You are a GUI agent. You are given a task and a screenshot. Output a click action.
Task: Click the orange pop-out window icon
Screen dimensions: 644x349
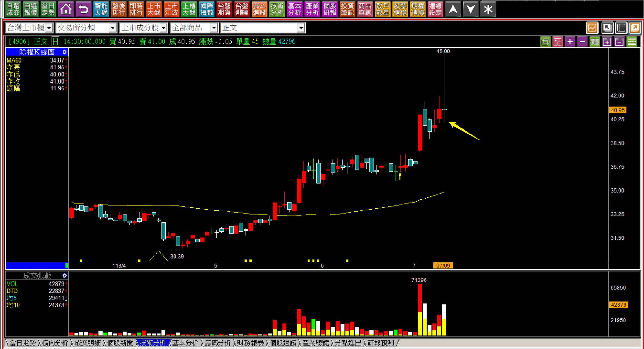click(x=635, y=28)
